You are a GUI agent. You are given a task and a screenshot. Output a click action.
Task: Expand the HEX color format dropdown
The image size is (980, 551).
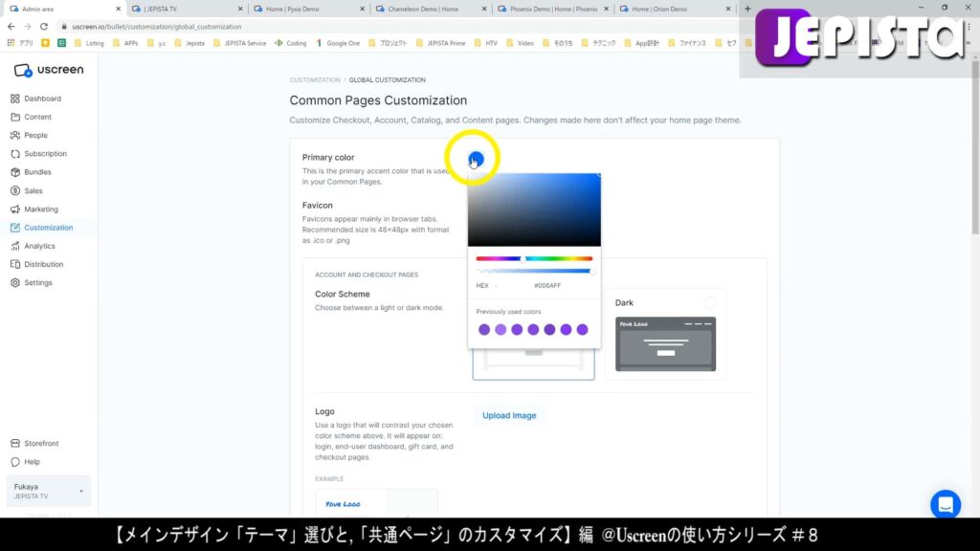pyautogui.click(x=487, y=285)
